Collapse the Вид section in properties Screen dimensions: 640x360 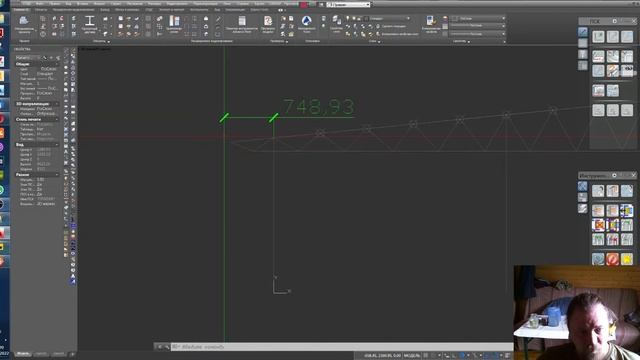(57, 144)
